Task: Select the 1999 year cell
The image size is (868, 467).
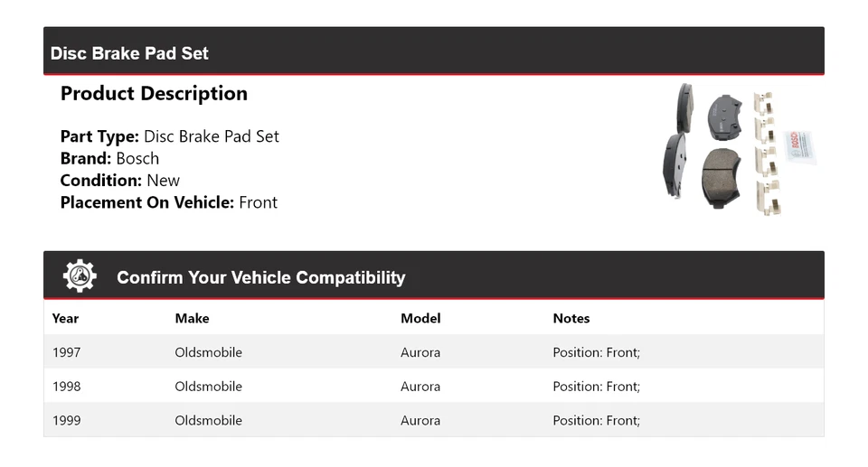Action: click(66, 420)
